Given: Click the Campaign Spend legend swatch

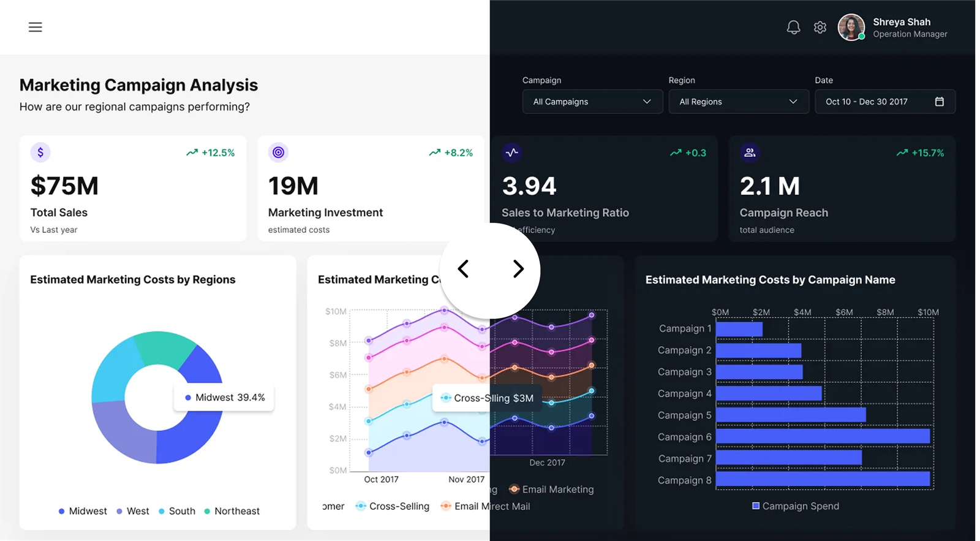Looking at the screenshot, I should [x=756, y=506].
